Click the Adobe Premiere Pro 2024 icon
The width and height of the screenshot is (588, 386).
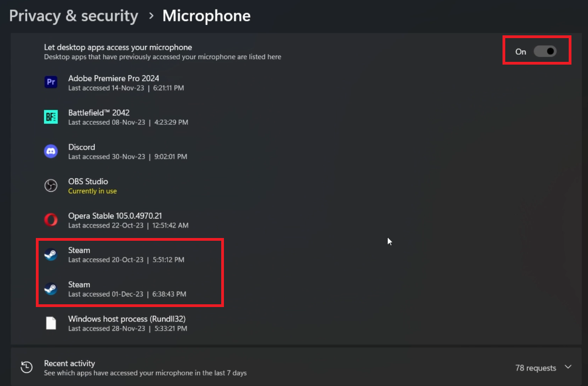51,82
